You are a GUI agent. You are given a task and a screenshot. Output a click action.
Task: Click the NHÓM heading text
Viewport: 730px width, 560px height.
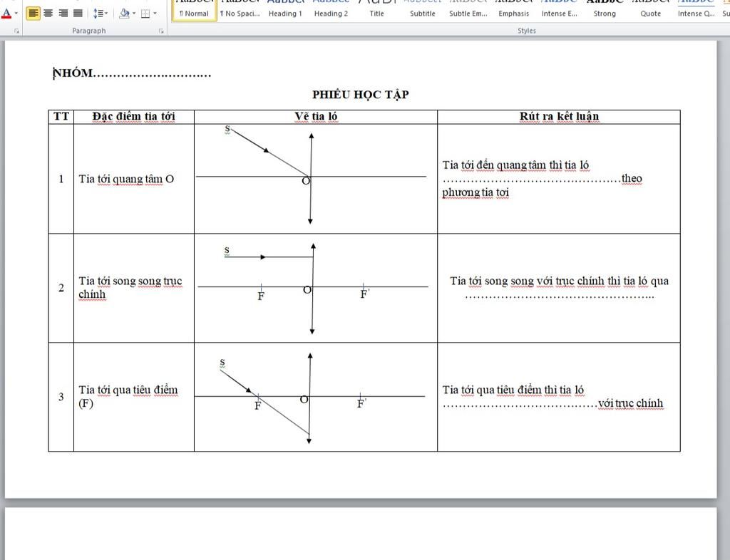click(x=132, y=73)
